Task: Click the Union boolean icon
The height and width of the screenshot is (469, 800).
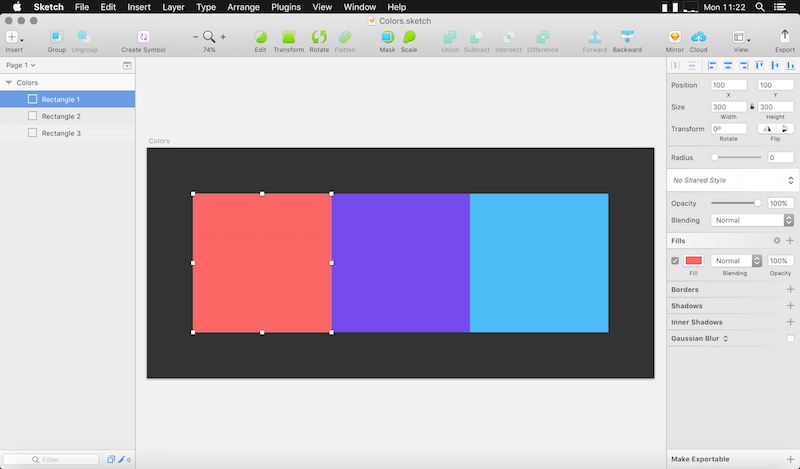Action: 449,37
